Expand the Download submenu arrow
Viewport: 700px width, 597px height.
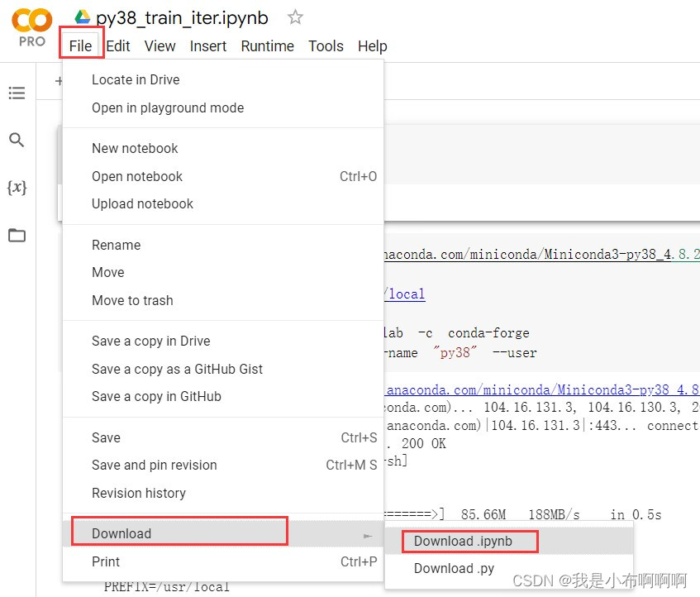pyautogui.click(x=369, y=536)
